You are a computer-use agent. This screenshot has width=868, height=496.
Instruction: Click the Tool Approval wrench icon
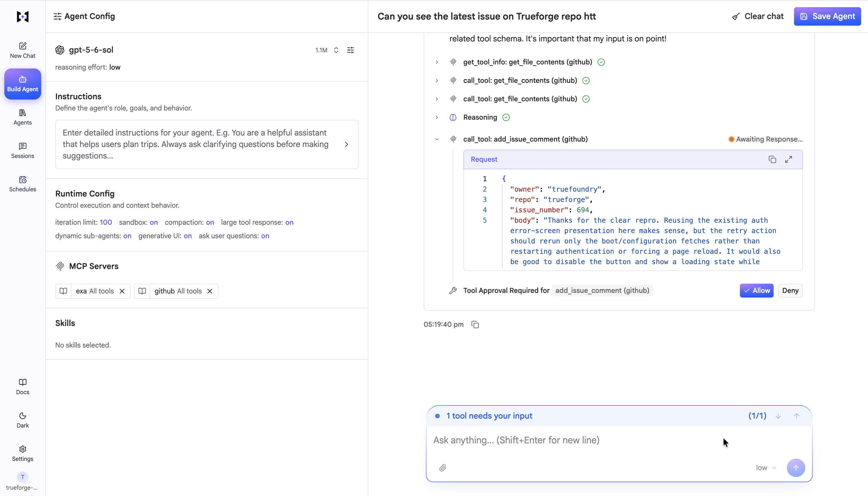(453, 291)
